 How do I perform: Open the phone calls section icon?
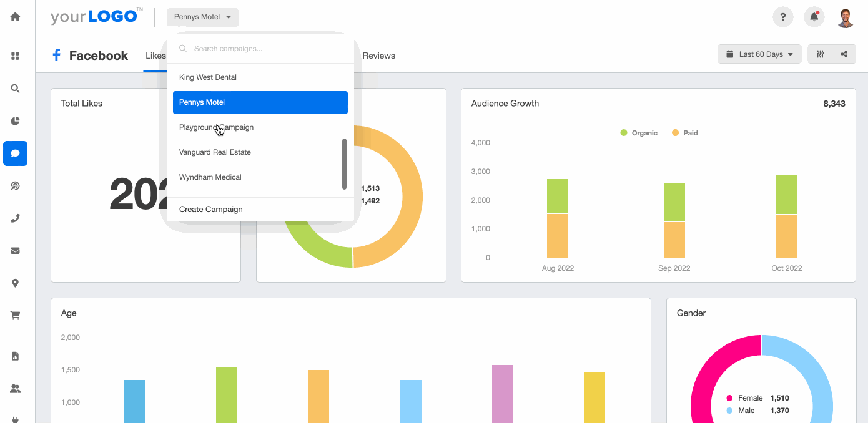pos(15,218)
